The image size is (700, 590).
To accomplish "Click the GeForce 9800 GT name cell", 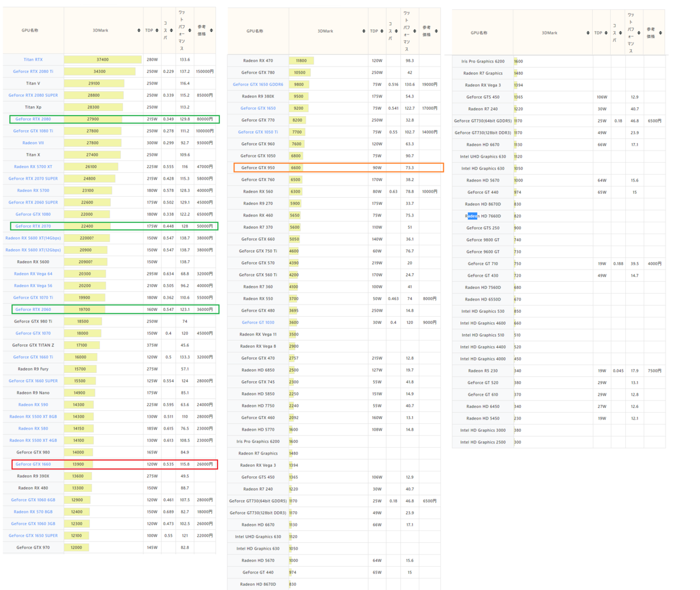I will pos(483,240).
